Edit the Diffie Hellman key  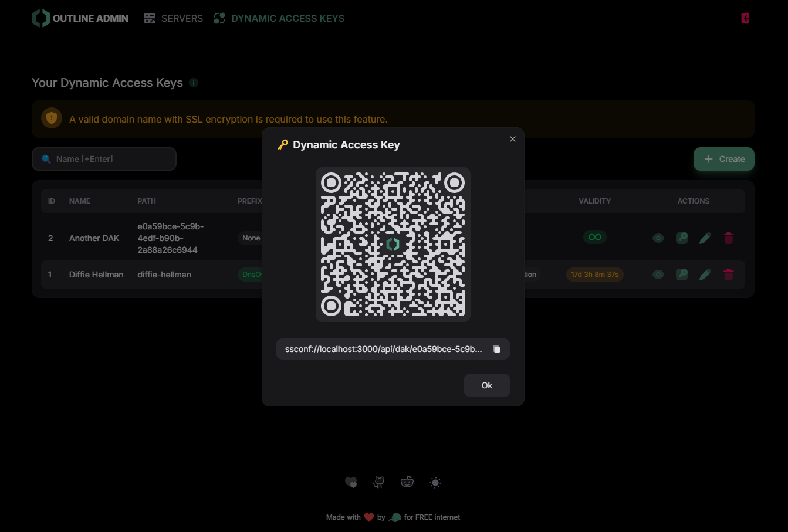coord(705,275)
